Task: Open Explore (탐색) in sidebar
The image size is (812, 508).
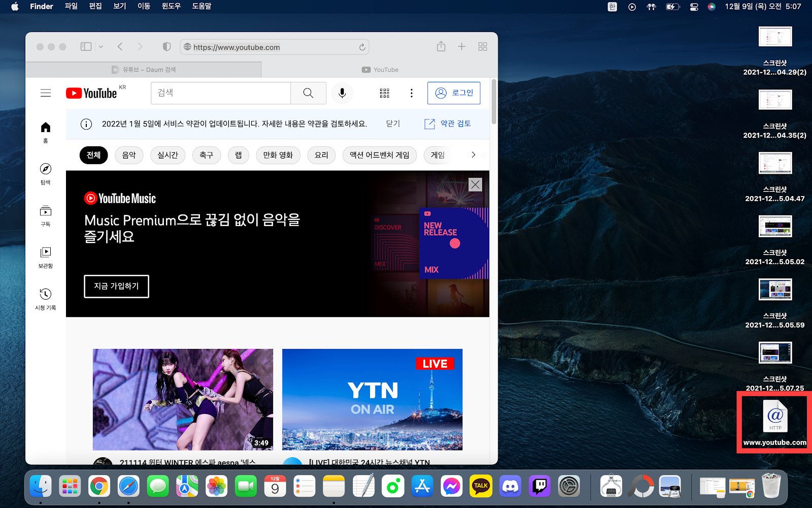Action: [x=46, y=174]
